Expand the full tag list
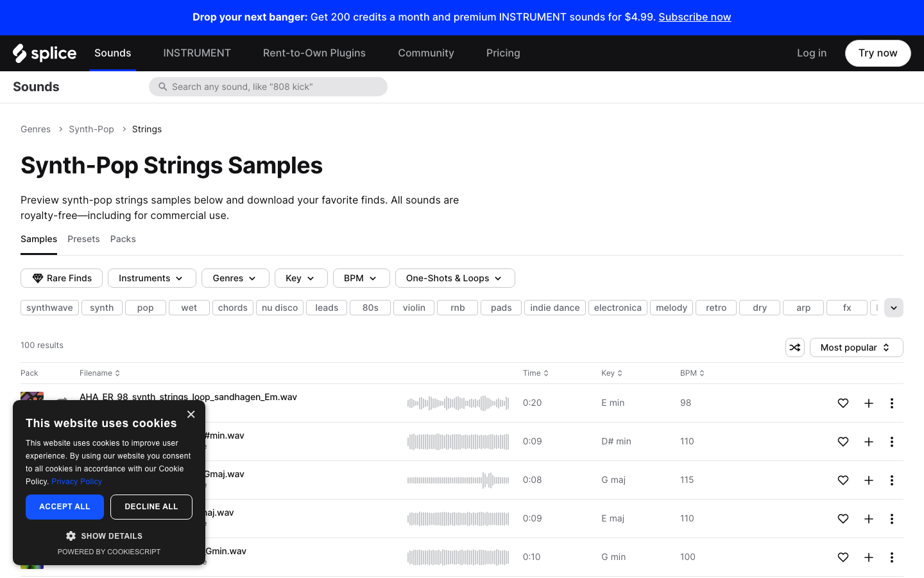The height and width of the screenshot is (578, 924). click(x=894, y=308)
